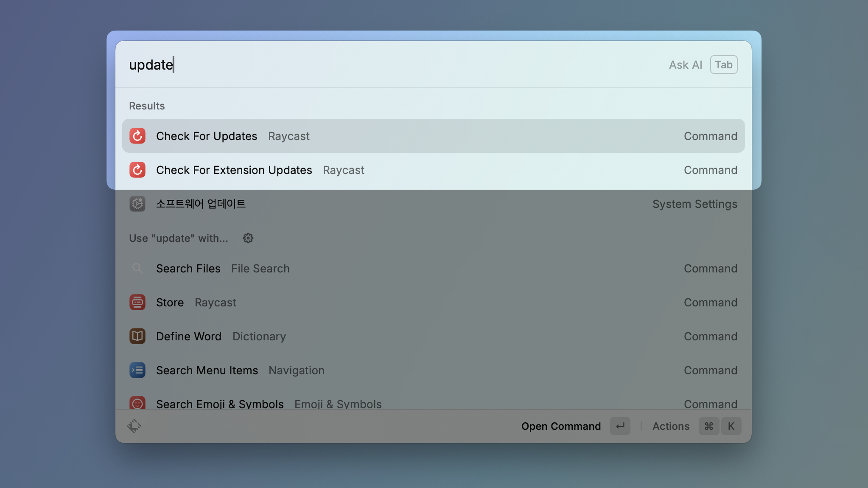Expand the "Use update with..." section

pyautogui.click(x=179, y=238)
